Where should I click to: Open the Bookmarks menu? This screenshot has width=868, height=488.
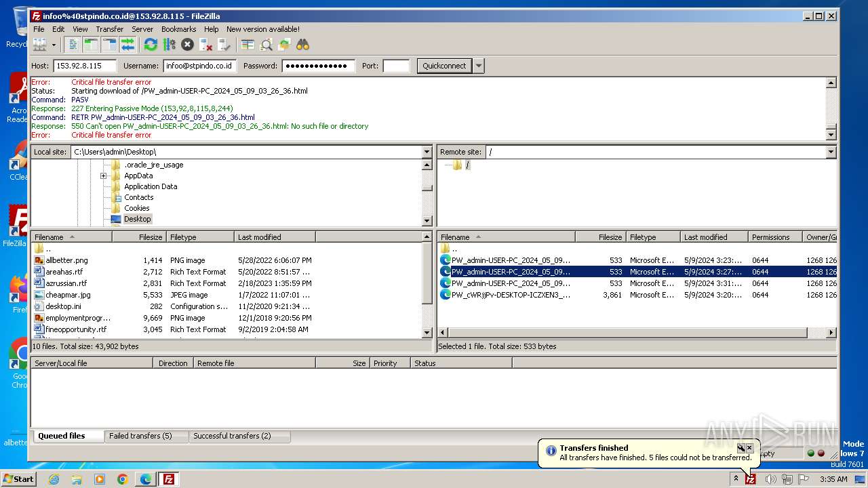point(178,29)
